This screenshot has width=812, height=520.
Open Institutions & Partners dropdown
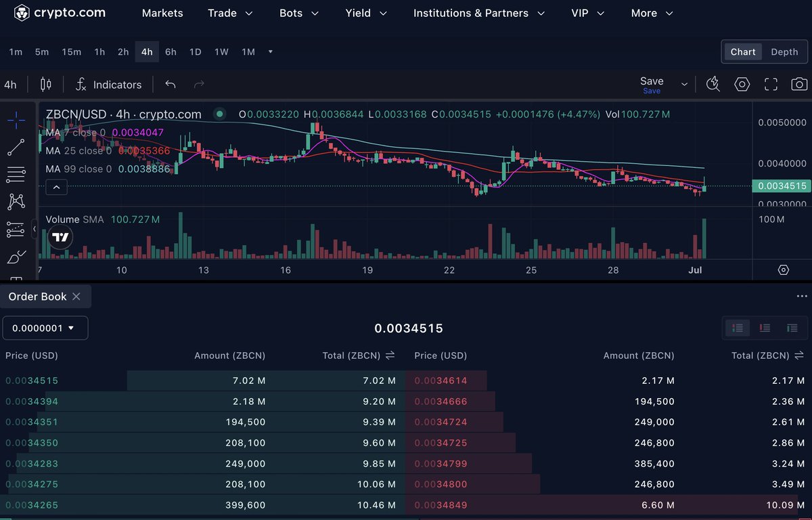click(x=480, y=13)
